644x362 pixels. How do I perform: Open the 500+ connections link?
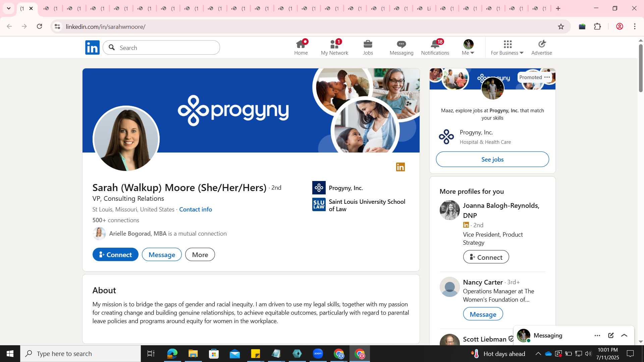tap(116, 220)
